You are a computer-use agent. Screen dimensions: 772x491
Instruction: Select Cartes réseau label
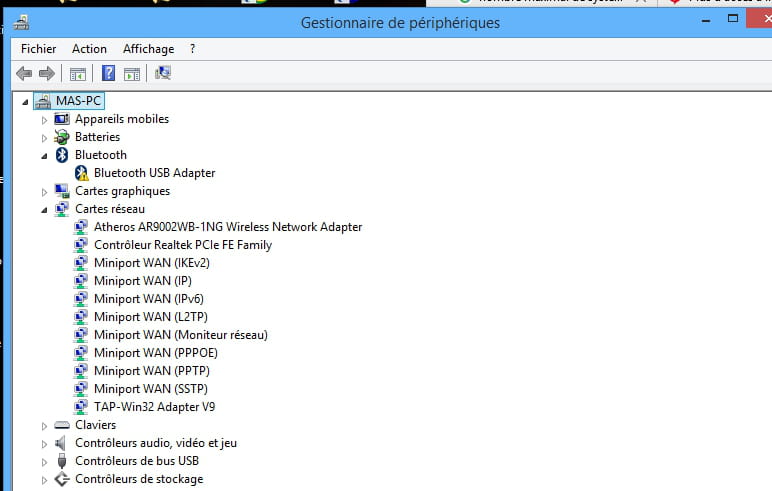pos(110,209)
